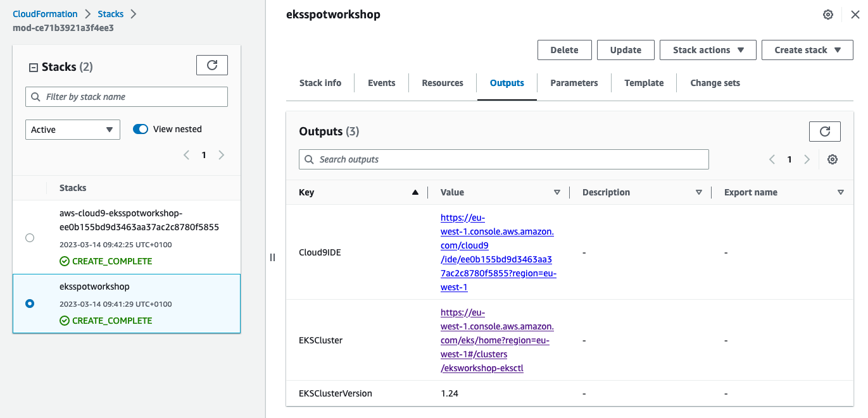Screen dimensions: 868x418
Task: Open the Value column filter arrow
Action: coord(557,192)
